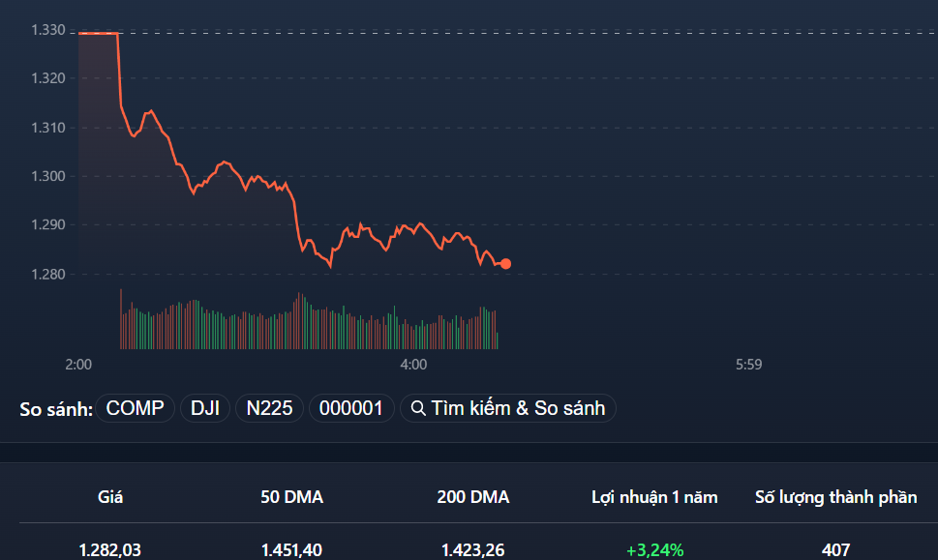
Task: Select the N225 comparison chip
Action: tap(269, 407)
